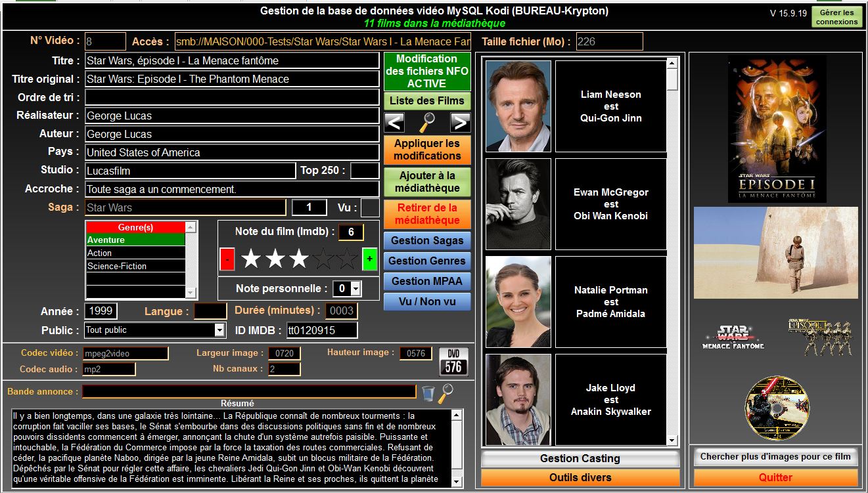Click the Année field showing 1999

(101, 311)
